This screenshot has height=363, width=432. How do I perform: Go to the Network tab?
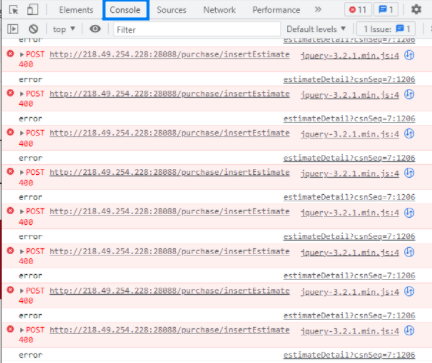[219, 10]
